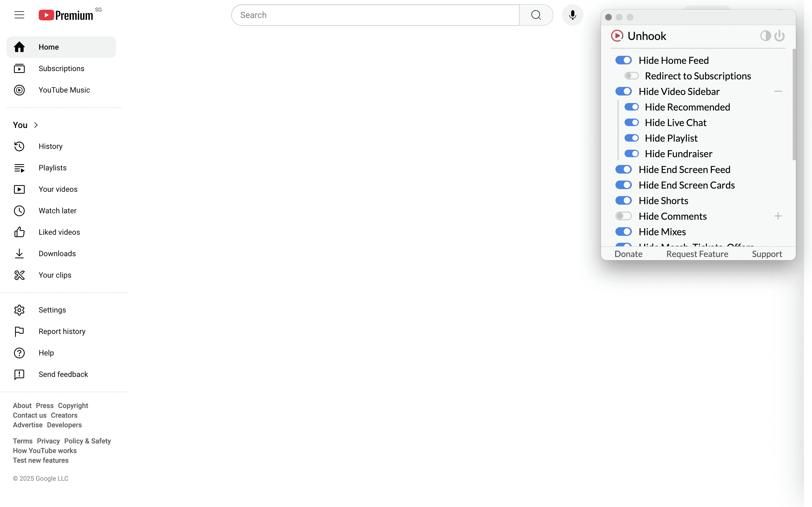Open Settings from left sidebar
This screenshot has height=507, width=812.
click(x=53, y=310)
